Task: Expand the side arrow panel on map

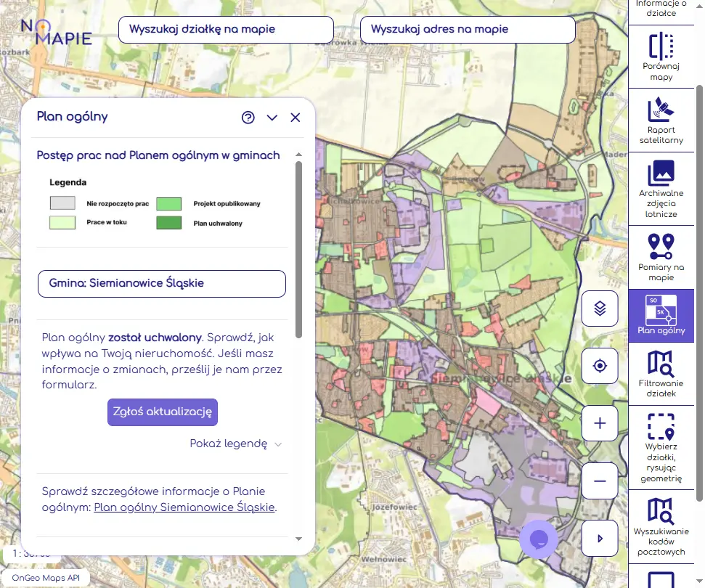Action: [x=599, y=538]
